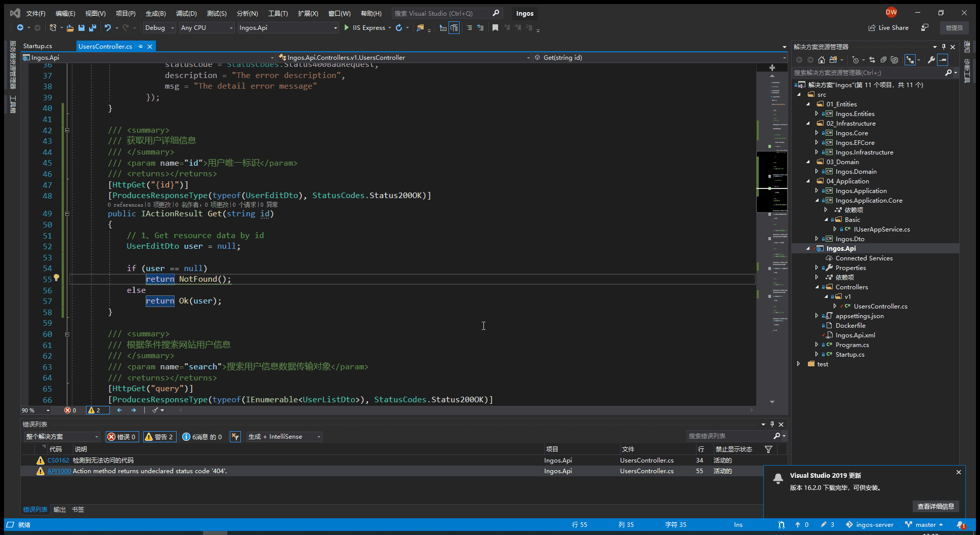Toggle the warnings filter showing 2 warnings

pos(159,436)
